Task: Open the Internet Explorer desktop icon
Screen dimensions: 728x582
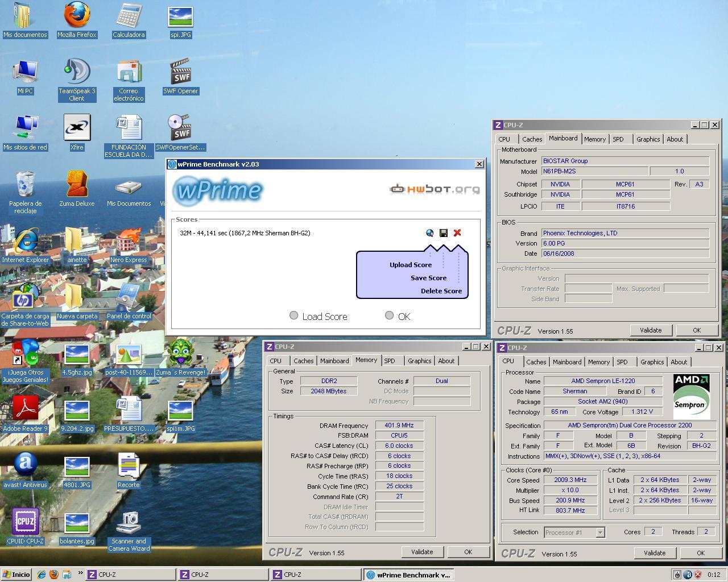Action: (25, 245)
